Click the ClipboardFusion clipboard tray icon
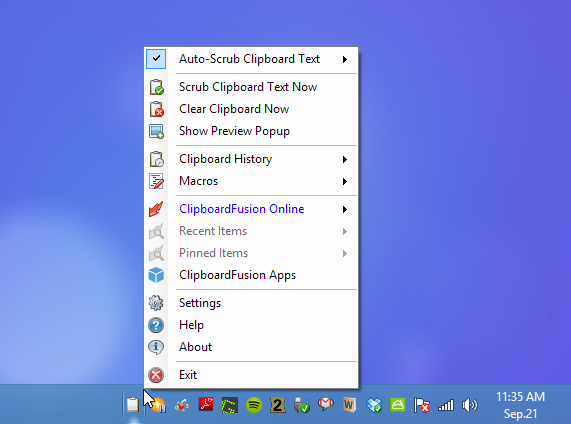Viewport: 571px width, 424px height. 133,405
